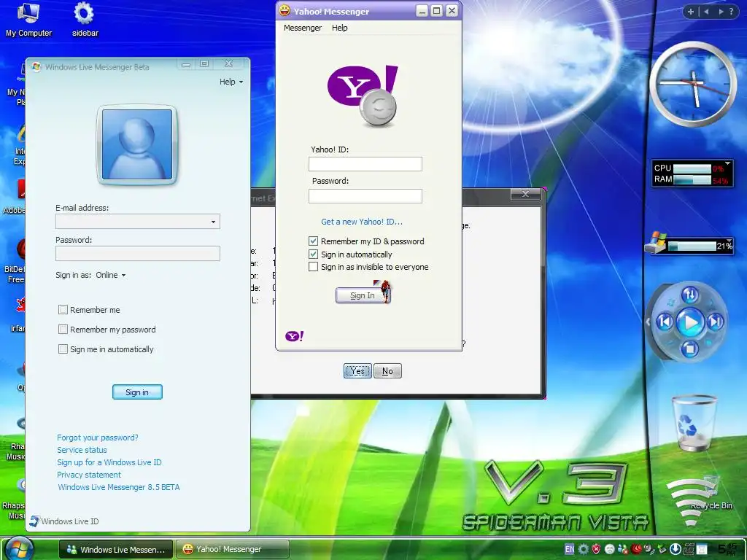Click Yes in the background dialog
The image size is (747, 560).
(357, 370)
